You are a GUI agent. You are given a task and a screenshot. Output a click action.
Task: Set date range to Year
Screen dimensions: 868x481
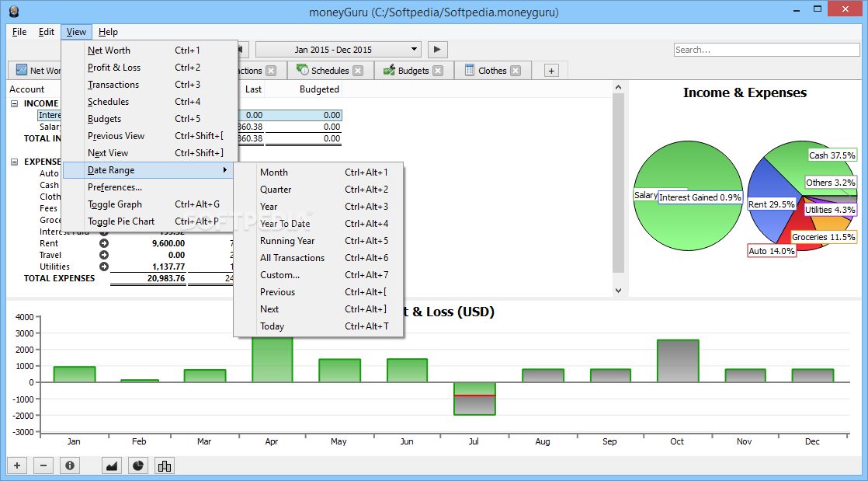319,207
